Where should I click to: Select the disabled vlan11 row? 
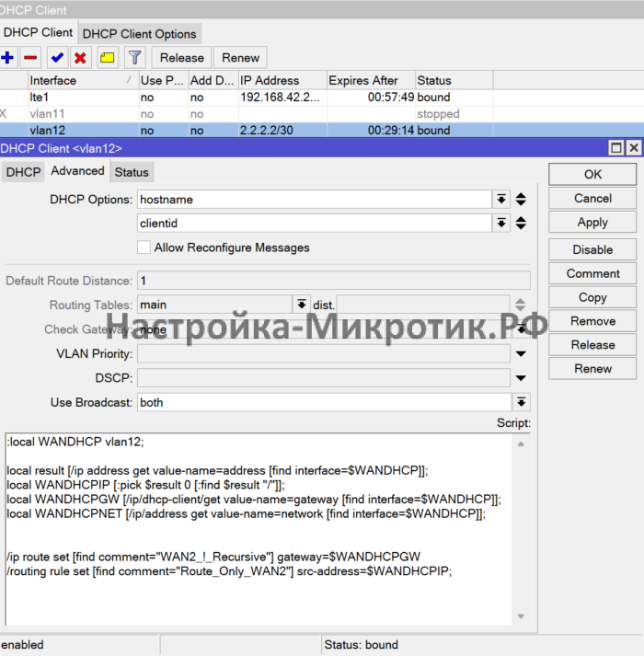322,114
